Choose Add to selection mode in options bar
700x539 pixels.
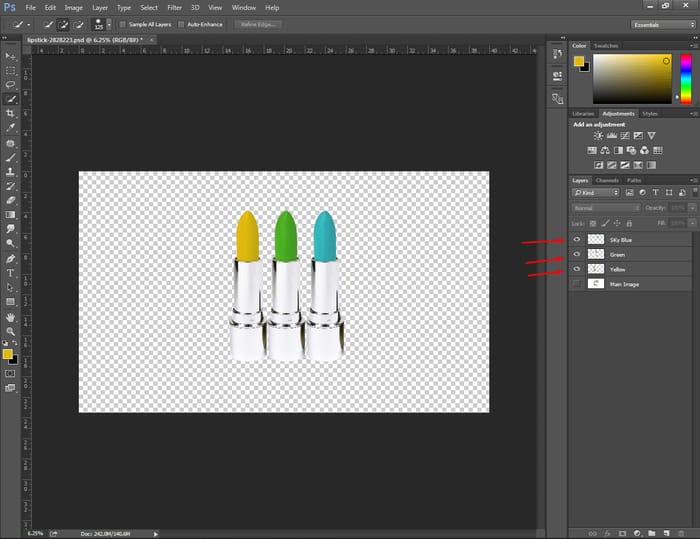tap(63, 25)
